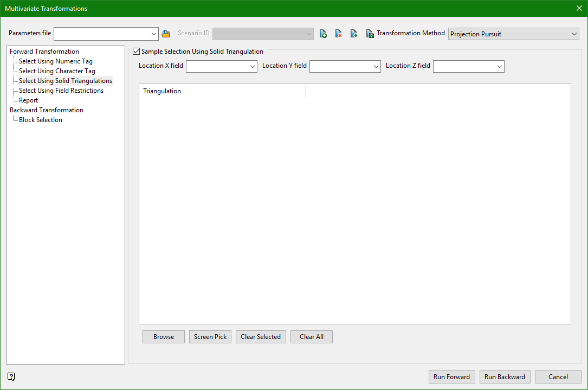Open the Transformation Method dropdown
The image size is (588, 390).
pyautogui.click(x=513, y=34)
